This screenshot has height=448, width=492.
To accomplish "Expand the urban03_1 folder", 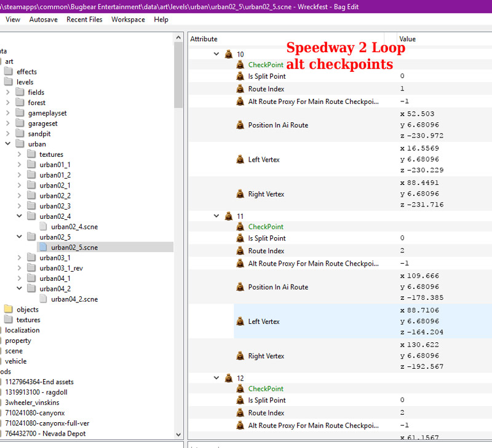I will pos(20,257).
